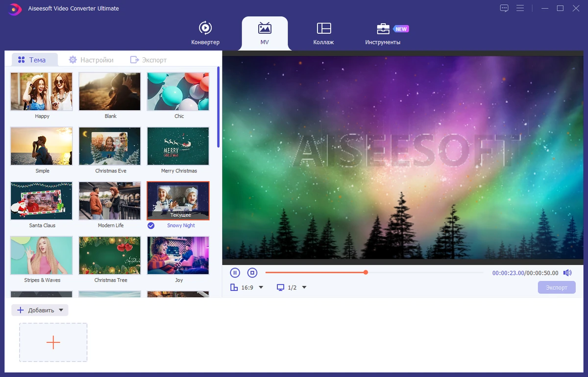The width and height of the screenshot is (588, 377).
Task: Click the current Snowy Night theme thumbnail
Action: [x=178, y=201]
